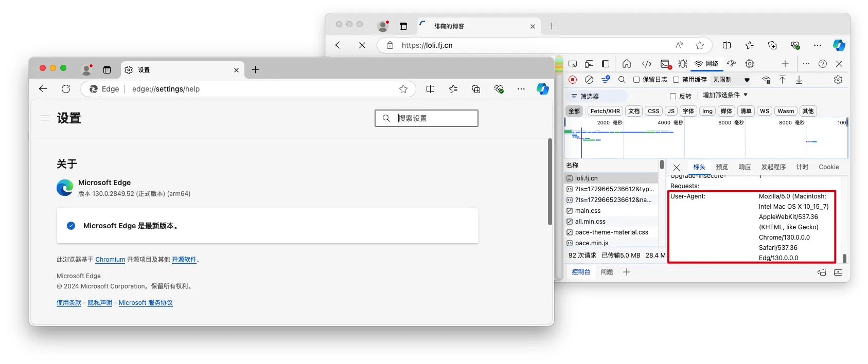The width and height of the screenshot is (868, 364).
Task: Open network panel settings gear
Action: (x=838, y=80)
